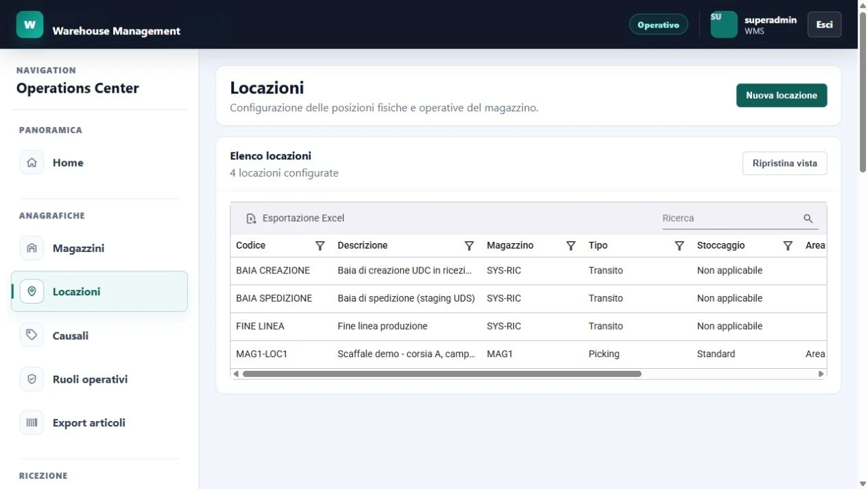The width and height of the screenshot is (868, 489).
Task: Open Ruoli operativi in the sidebar
Action: coord(99,379)
